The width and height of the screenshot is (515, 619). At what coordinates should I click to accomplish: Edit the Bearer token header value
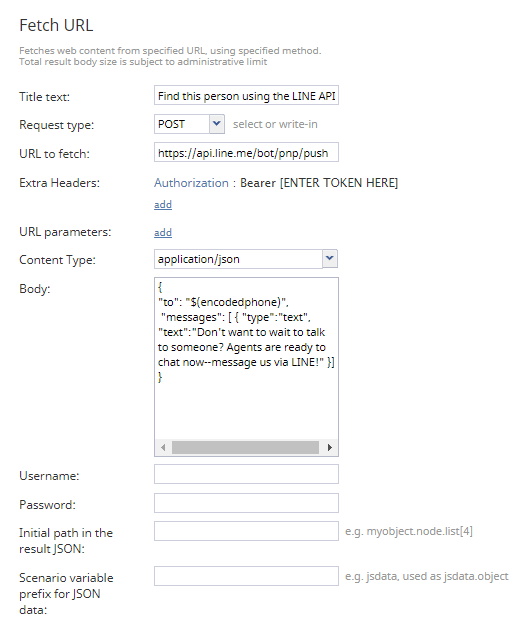(x=319, y=183)
